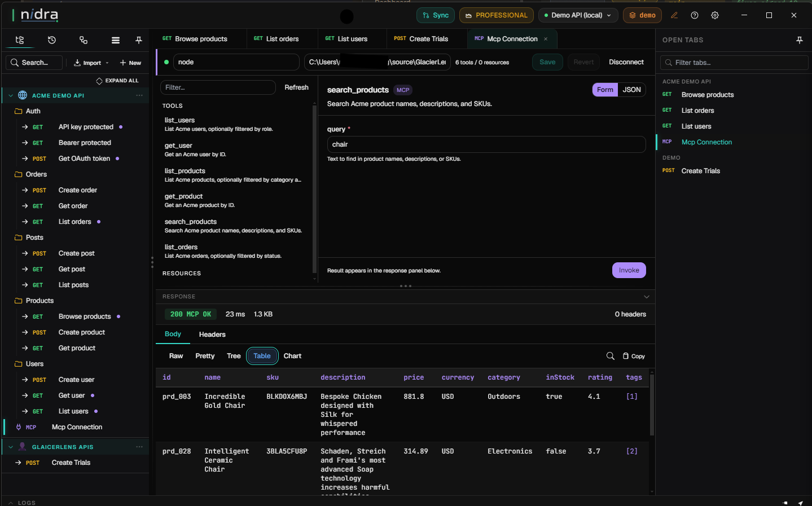Switch to Browse products tab
The image size is (812, 506).
pos(195,39)
